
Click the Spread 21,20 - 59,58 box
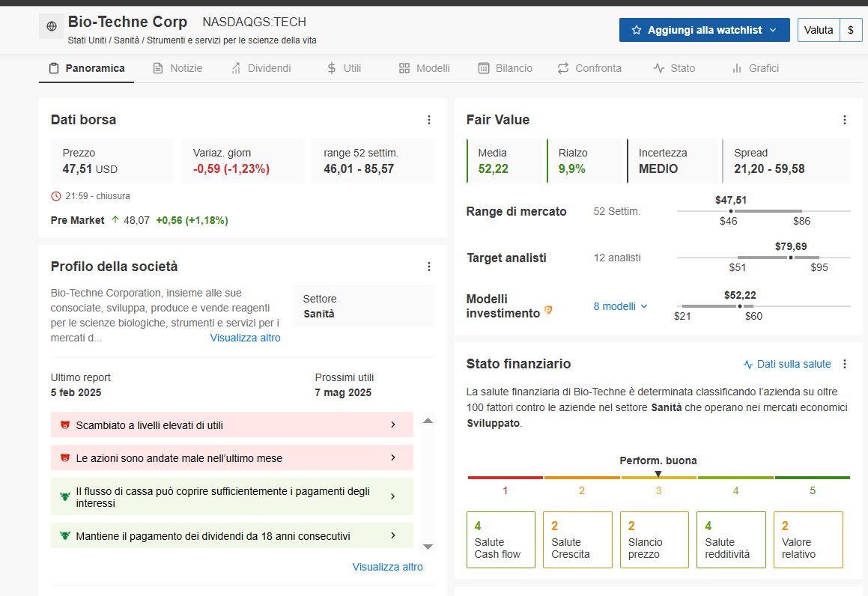786,161
